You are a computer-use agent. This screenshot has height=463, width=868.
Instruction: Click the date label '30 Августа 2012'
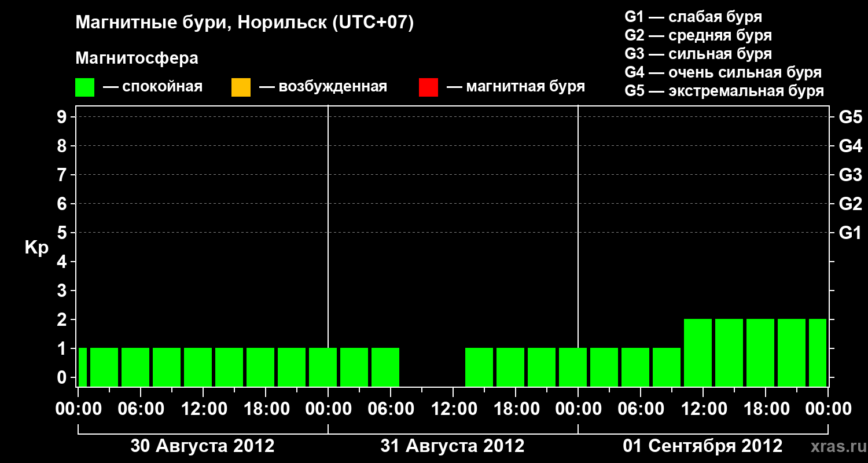tap(203, 446)
